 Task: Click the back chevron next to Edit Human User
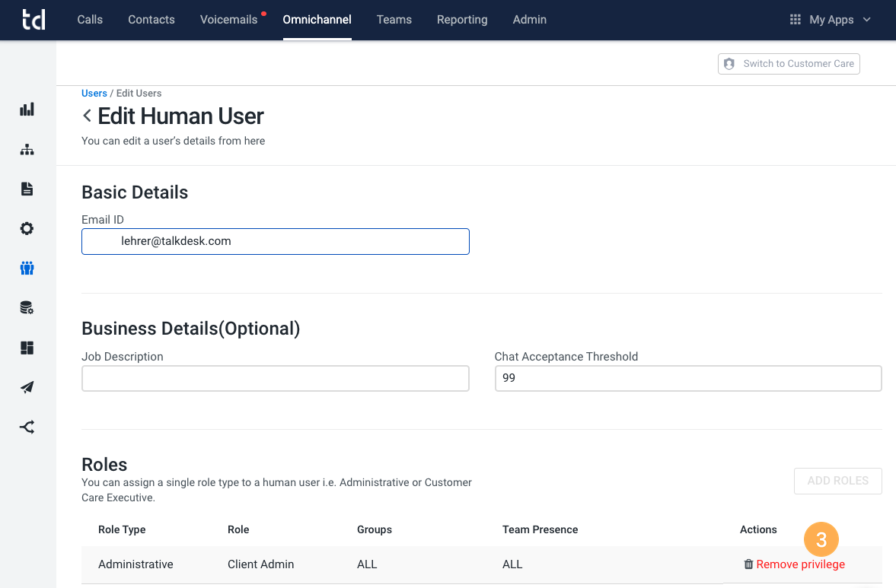[87, 116]
